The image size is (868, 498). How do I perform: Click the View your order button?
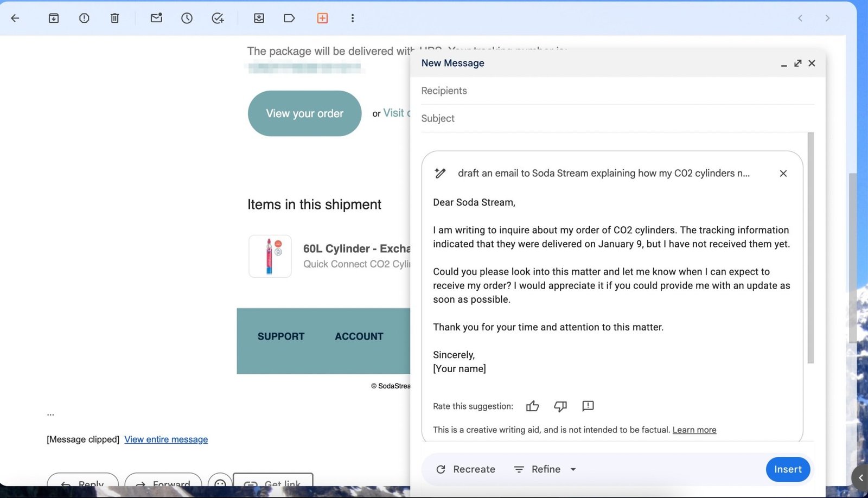pyautogui.click(x=304, y=113)
